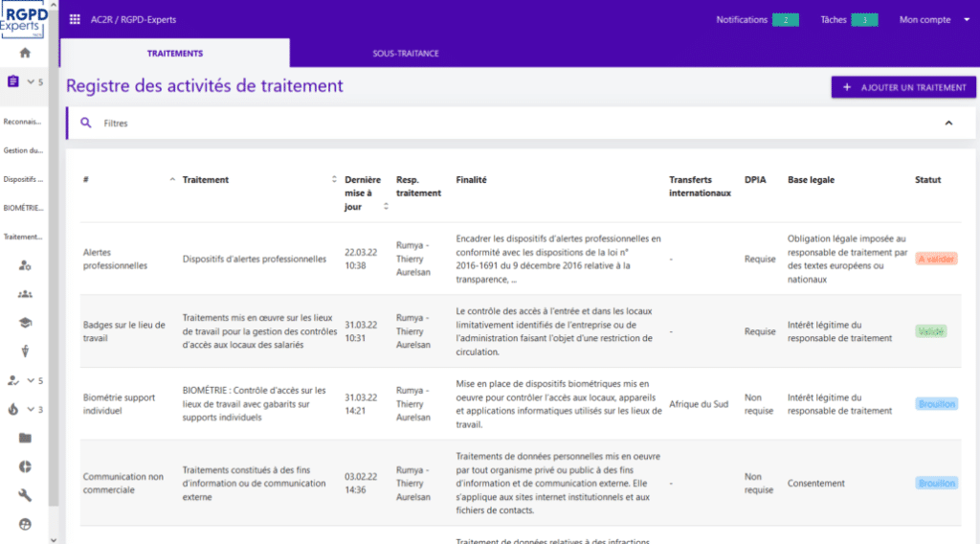Viewport: 980px width, 544px height.
Task: Click the DPIA column header
Action: (x=755, y=179)
